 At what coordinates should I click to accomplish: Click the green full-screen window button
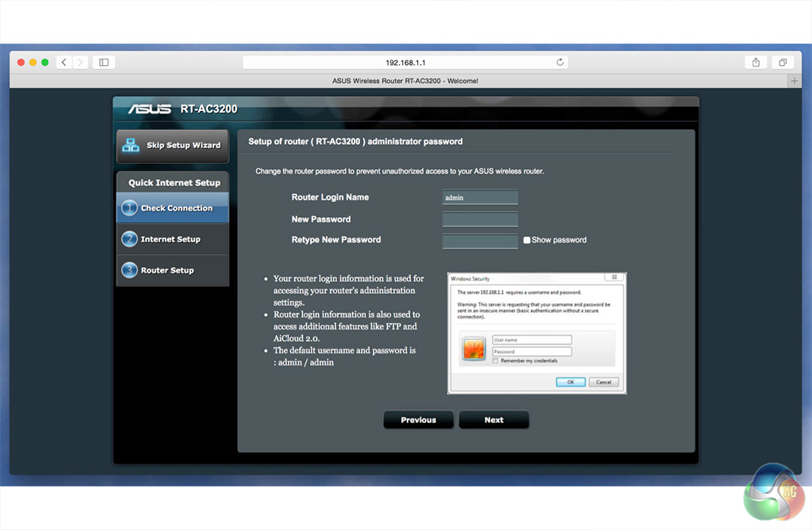point(45,63)
